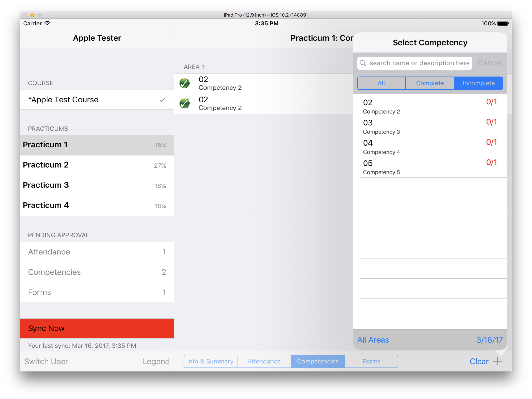Click the battery icon in status bar
This screenshot has width=532, height=399.
pyautogui.click(x=503, y=23)
